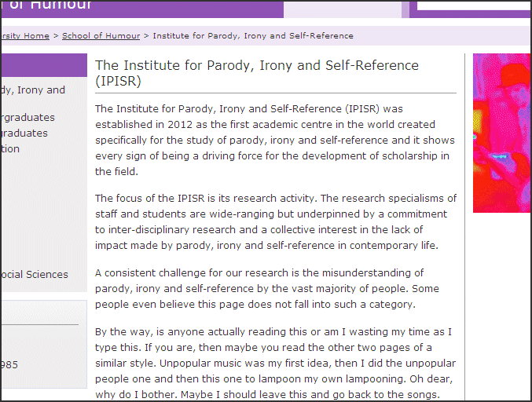Open the pink-red image on the right
532x402 pixels.
click(501, 133)
